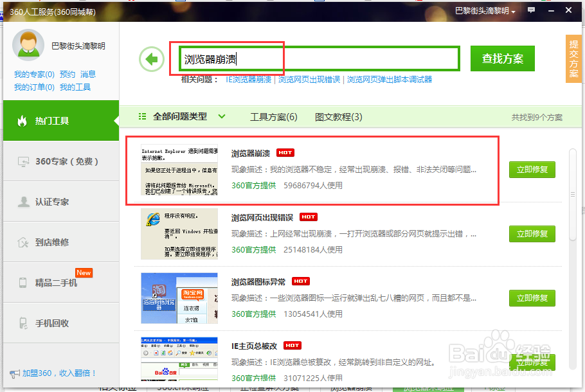Open the 我的专家(0) link
The height and width of the screenshot is (392, 585).
(x=34, y=74)
